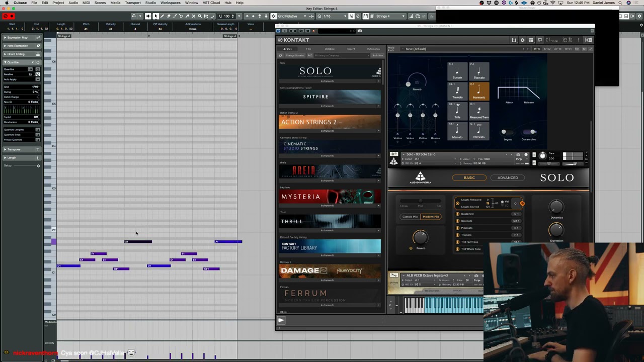
Task: Switch Solo instrument to ADVANCED view
Action: tap(508, 177)
